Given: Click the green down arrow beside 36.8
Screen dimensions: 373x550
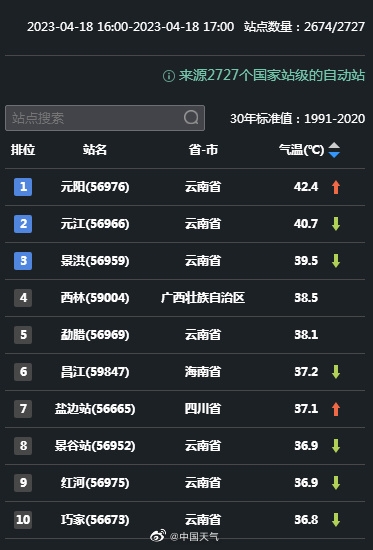Looking at the screenshot, I should point(336,520).
